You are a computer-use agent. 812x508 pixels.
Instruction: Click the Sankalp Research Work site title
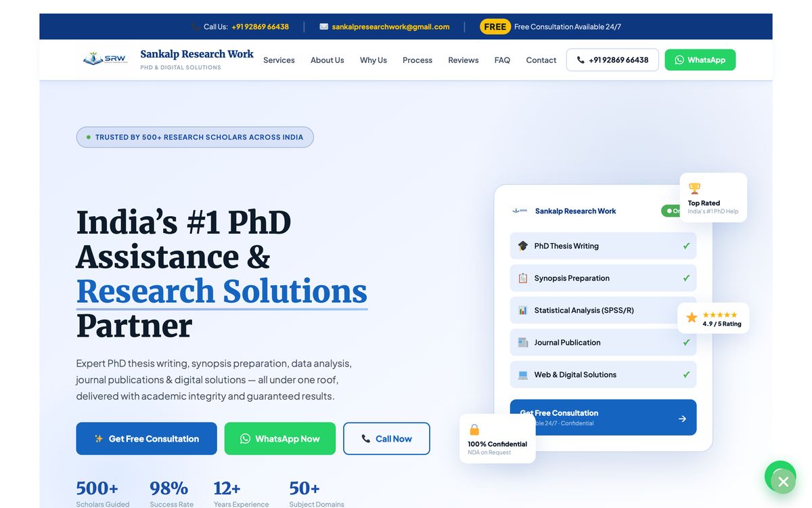tap(197, 54)
